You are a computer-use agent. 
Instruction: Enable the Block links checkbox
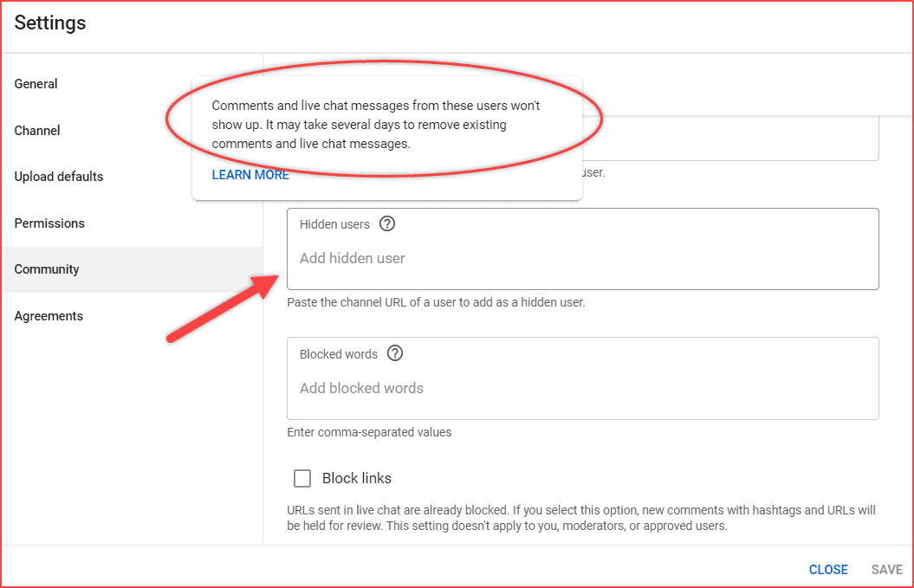pos(302,478)
